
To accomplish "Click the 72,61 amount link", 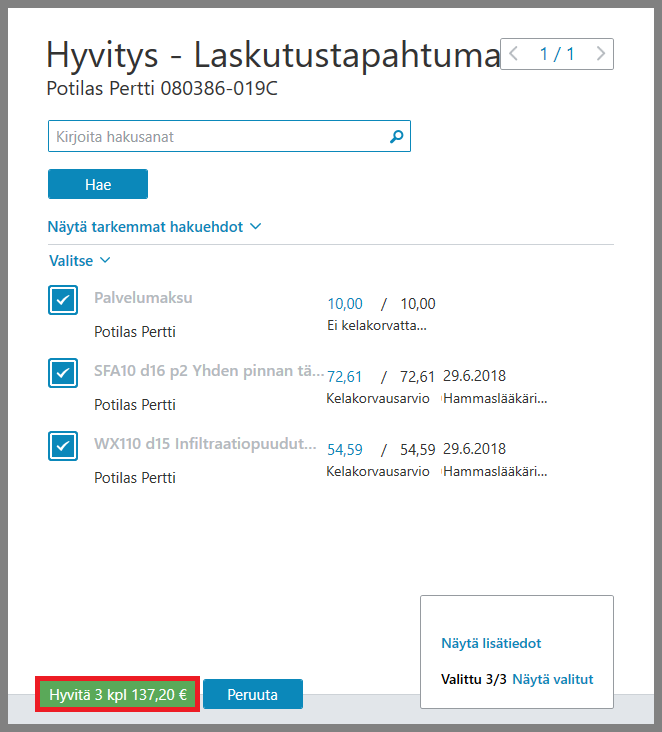I will pyautogui.click(x=345, y=376).
